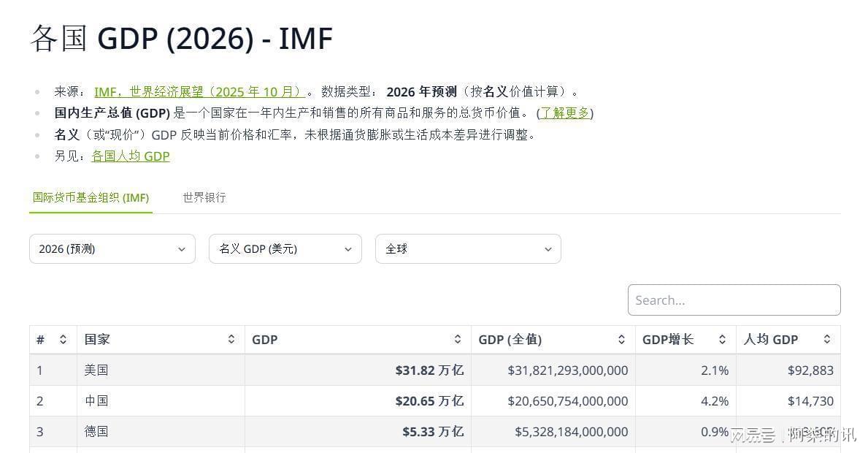Open the 名义 GDP (美元) dropdown

tap(285, 249)
